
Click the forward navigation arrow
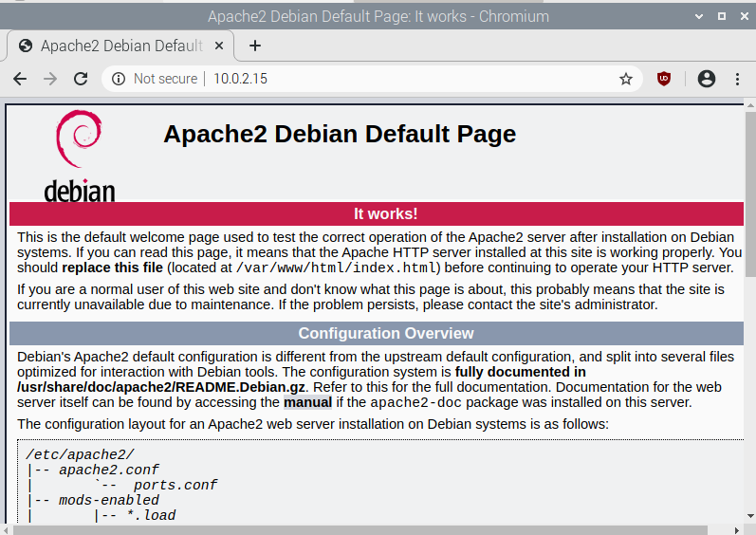tap(50, 79)
